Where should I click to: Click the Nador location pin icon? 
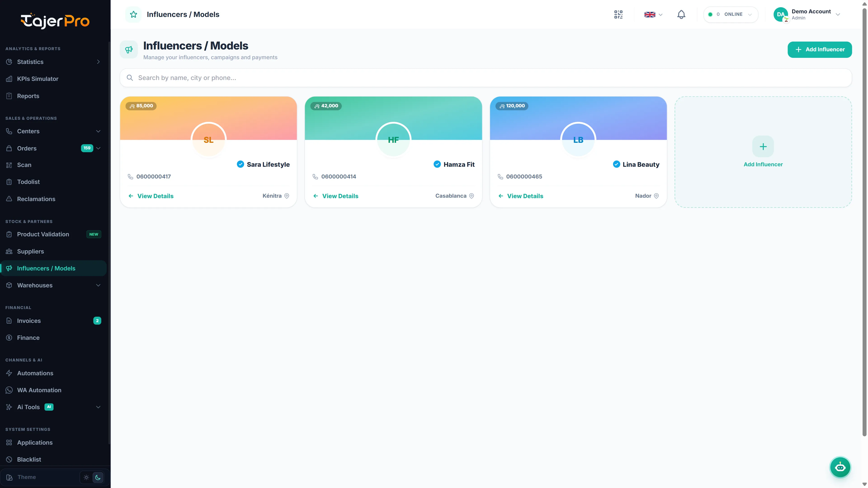pyautogui.click(x=656, y=196)
